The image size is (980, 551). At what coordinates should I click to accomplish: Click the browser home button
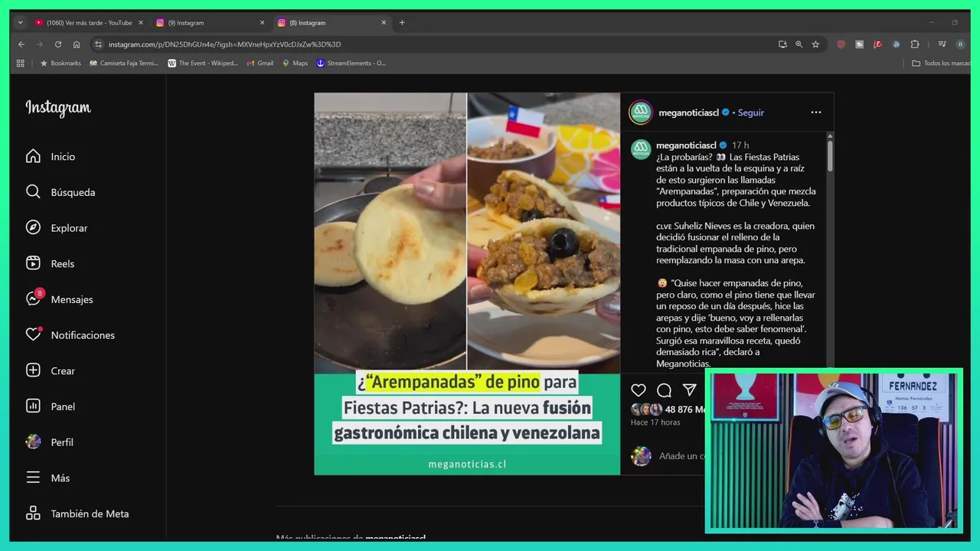click(x=77, y=44)
